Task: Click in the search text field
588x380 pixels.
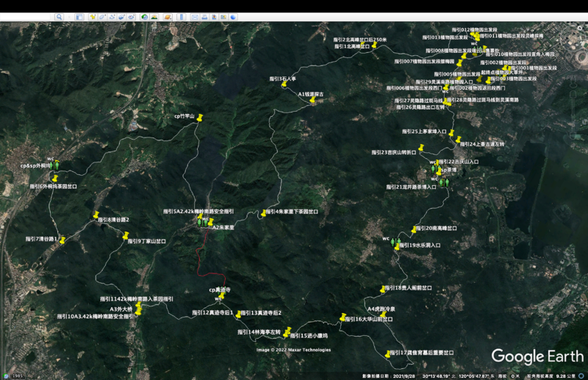Action: 26,16
